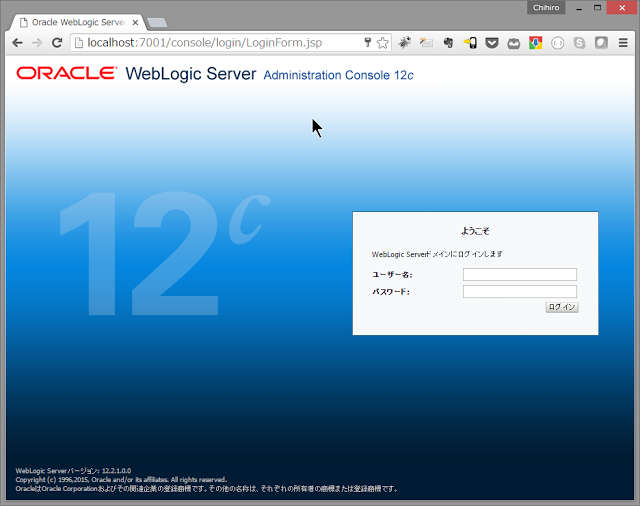Select the Oracle WebLogic Server tab
Image resolution: width=640 pixels, height=506 pixels.
78,22
